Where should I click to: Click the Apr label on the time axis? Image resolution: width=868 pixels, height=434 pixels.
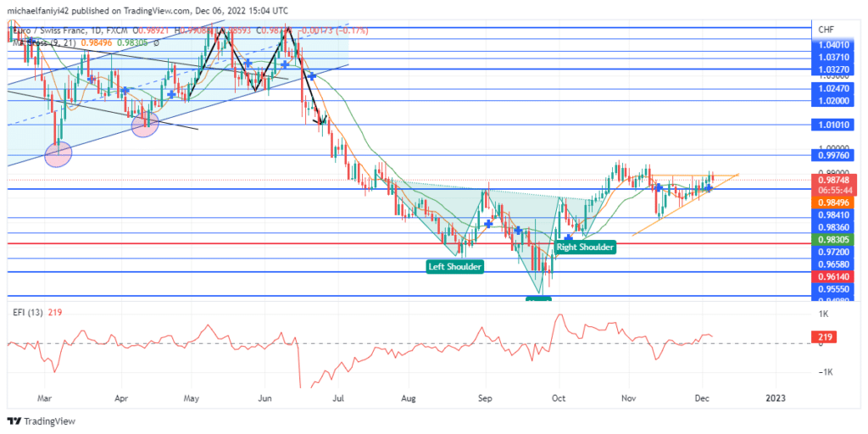[120, 398]
